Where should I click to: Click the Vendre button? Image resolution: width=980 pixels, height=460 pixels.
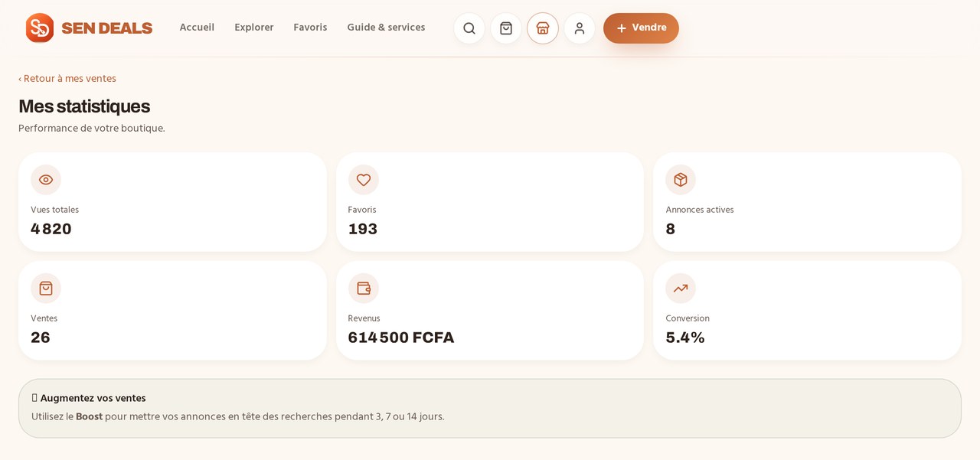click(641, 28)
